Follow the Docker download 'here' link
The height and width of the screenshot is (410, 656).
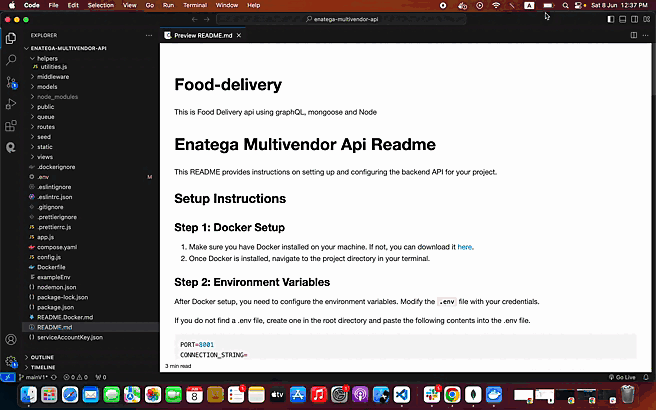[x=464, y=246]
